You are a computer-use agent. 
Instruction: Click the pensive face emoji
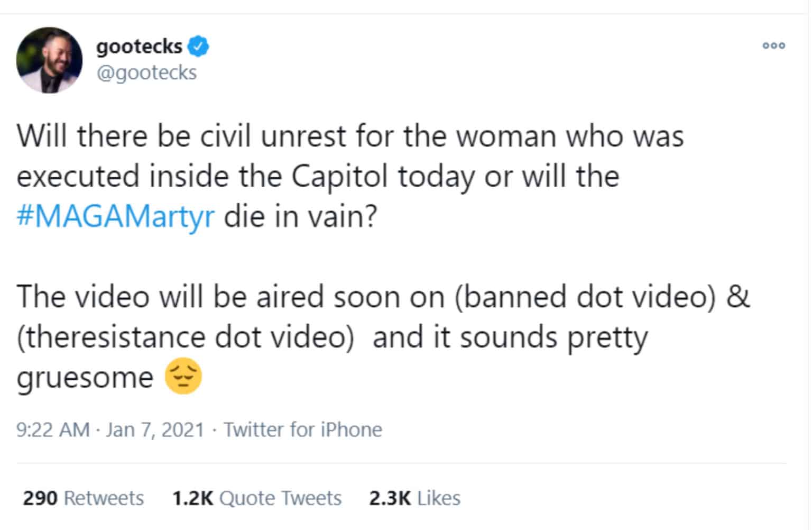183,377
